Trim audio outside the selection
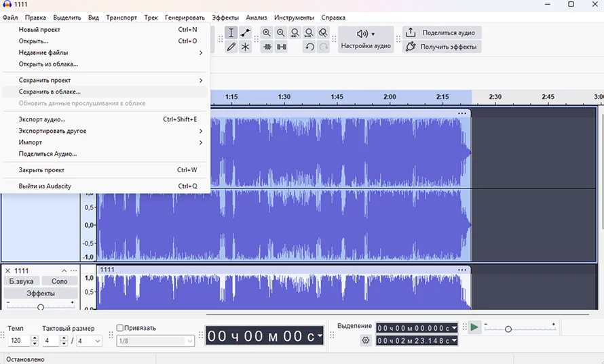This screenshot has width=604, height=364. coord(267,47)
